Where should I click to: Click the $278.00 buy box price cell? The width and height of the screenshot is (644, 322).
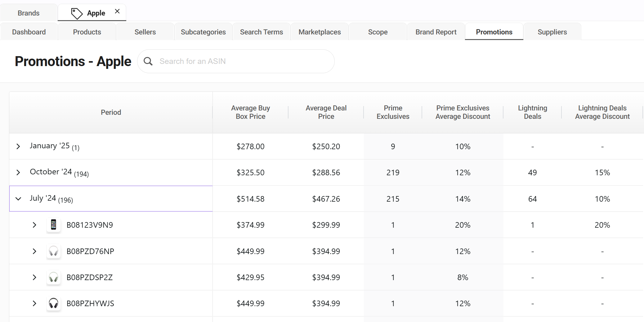coord(251,146)
